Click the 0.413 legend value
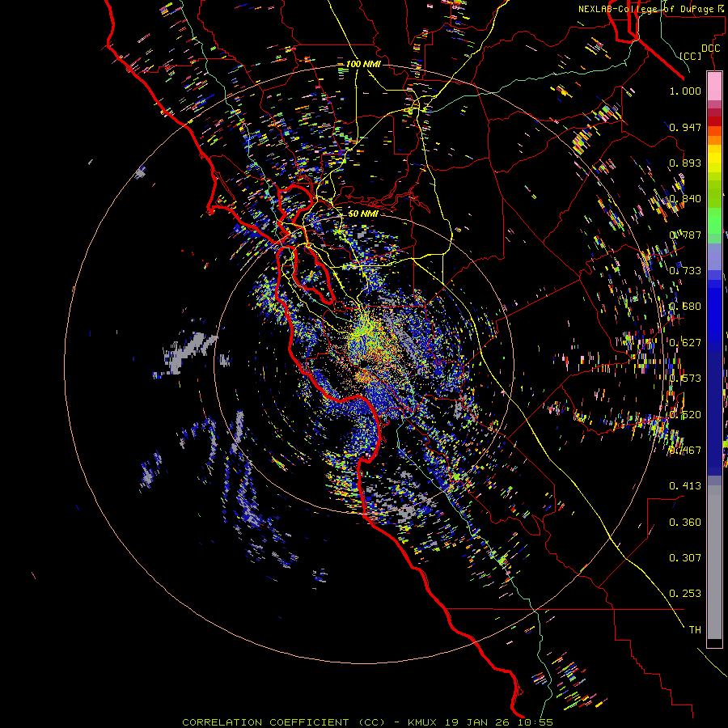728x728 pixels. (685, 486)
